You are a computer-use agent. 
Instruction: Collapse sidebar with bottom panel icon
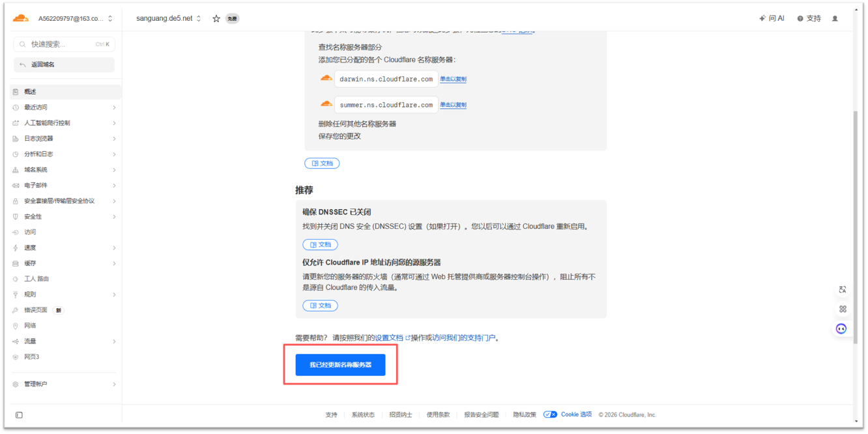(19, 415)
